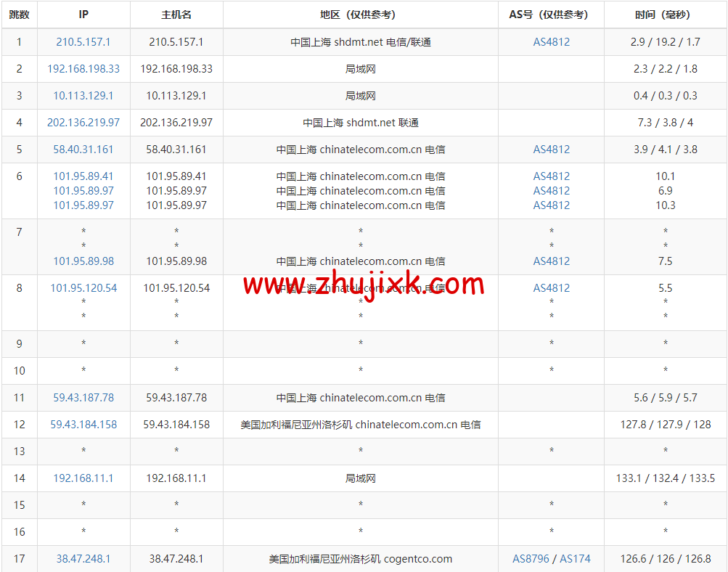Click IP column link 192.168.198.33
This screenshot has width=728, height=572.
[x=83, y=69]
